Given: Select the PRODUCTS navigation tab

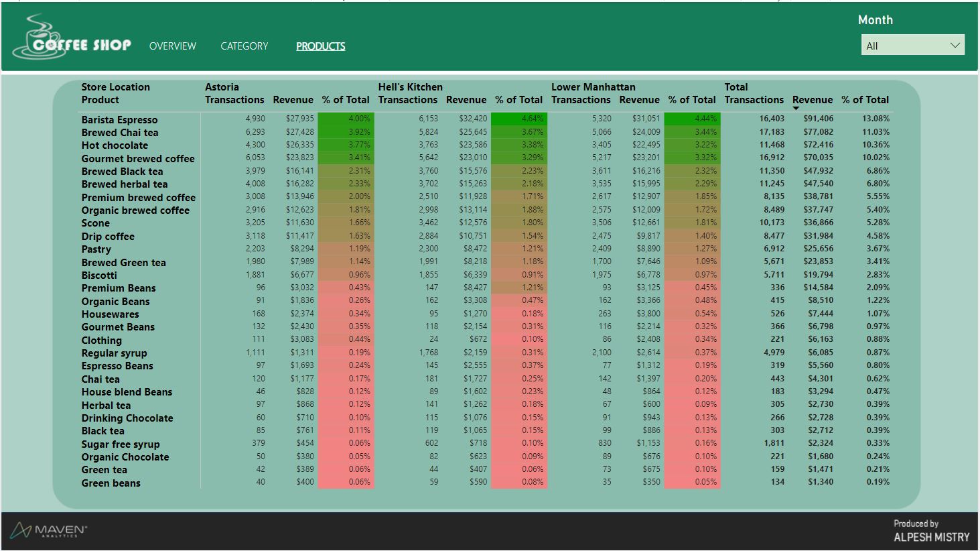Looking at the screenshot, I should click(320, 46).
